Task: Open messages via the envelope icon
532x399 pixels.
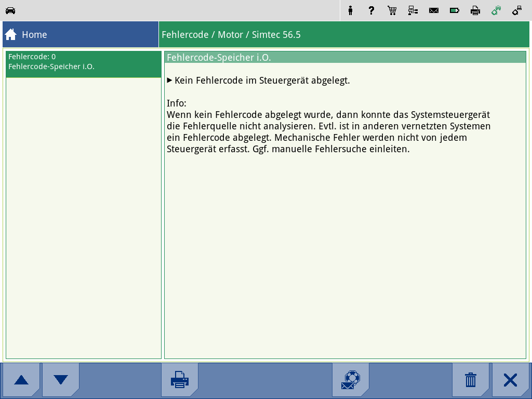Action: click(434, 10)
